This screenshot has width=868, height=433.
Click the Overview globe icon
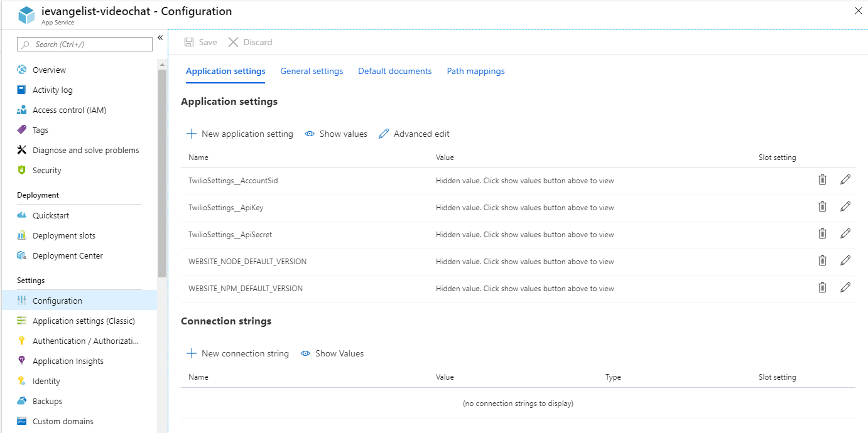coord(22,70)
